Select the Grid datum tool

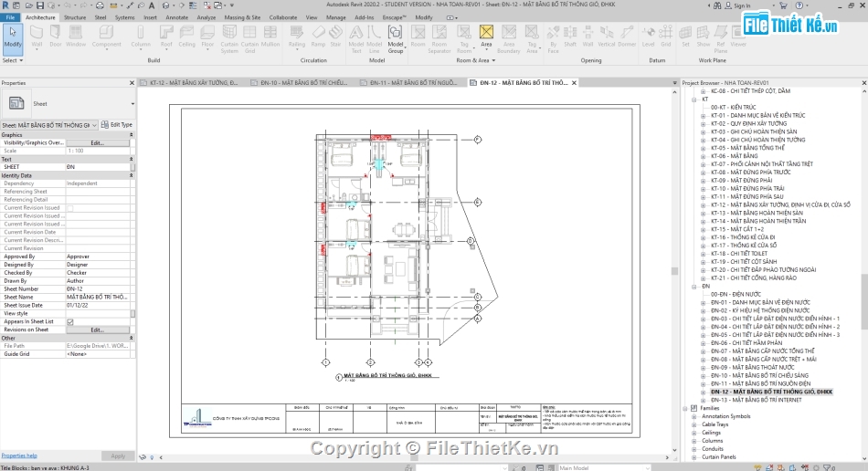click(x=666, y=37)
